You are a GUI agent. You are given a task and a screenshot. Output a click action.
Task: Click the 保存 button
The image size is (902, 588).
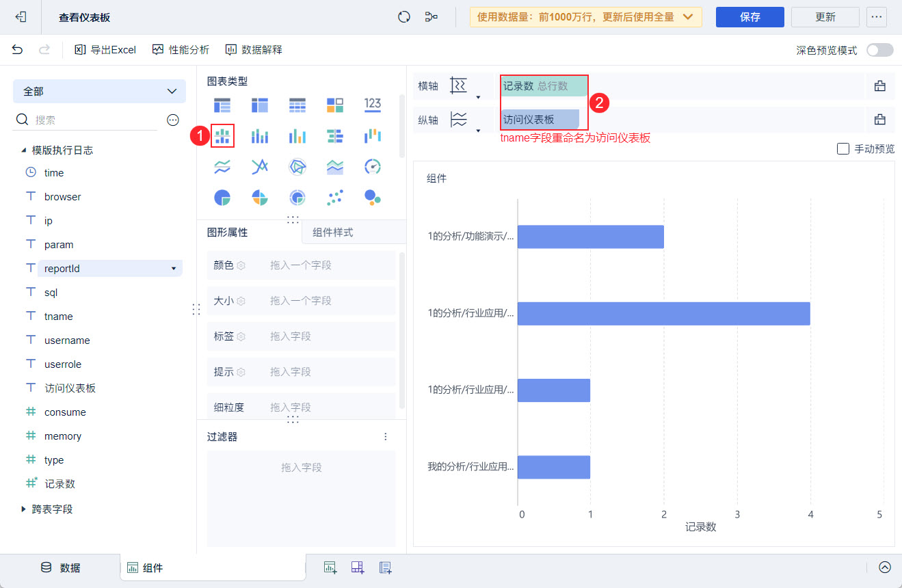[750, 17]
